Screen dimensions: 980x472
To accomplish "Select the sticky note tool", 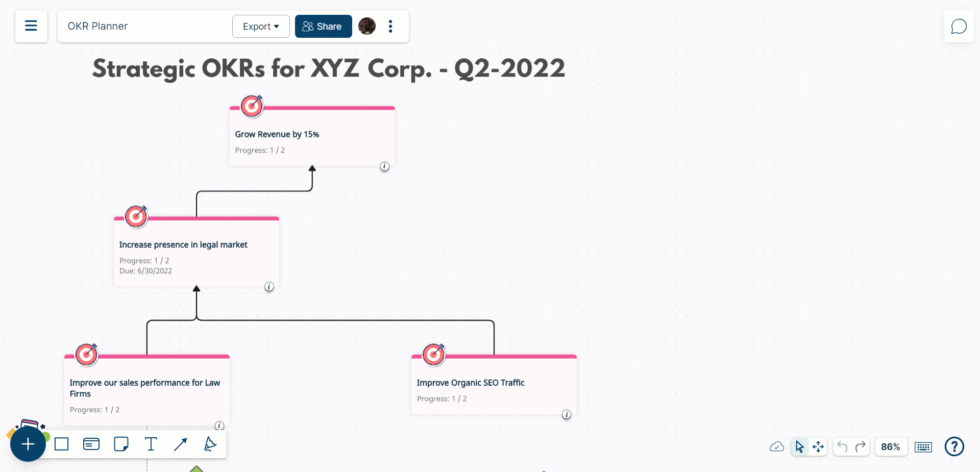I will pyautogui.click(x=121, y=444).
